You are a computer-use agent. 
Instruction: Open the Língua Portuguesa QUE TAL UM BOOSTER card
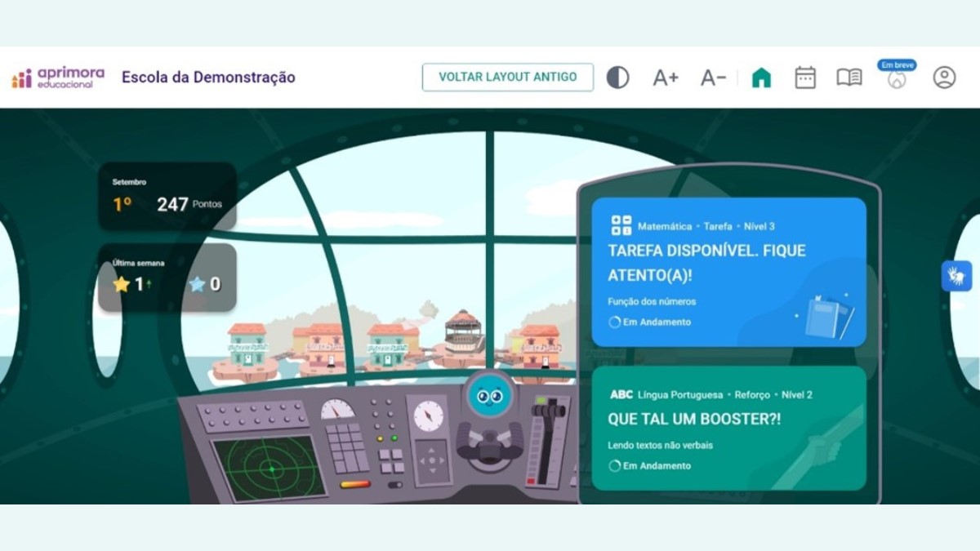tap(729, 429)
